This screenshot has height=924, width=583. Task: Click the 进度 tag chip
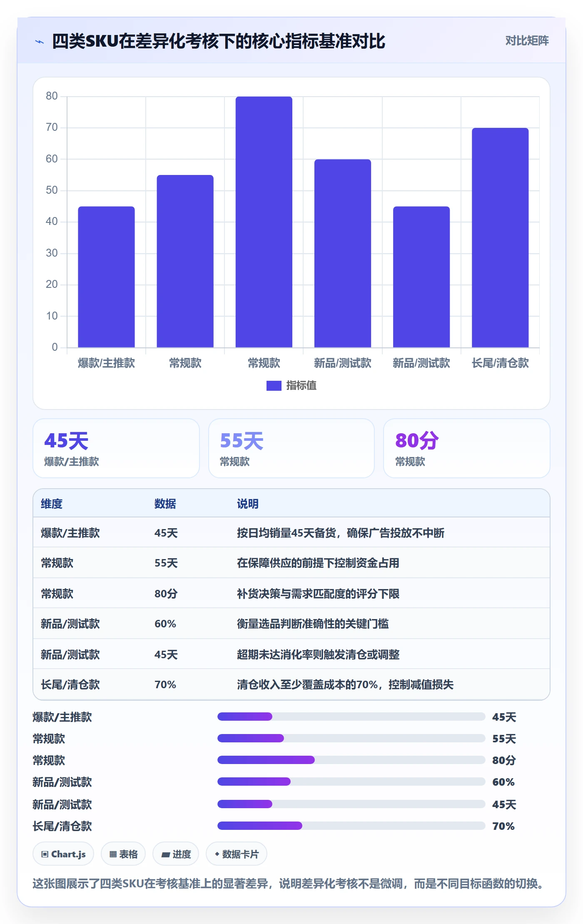coord(176,854)
